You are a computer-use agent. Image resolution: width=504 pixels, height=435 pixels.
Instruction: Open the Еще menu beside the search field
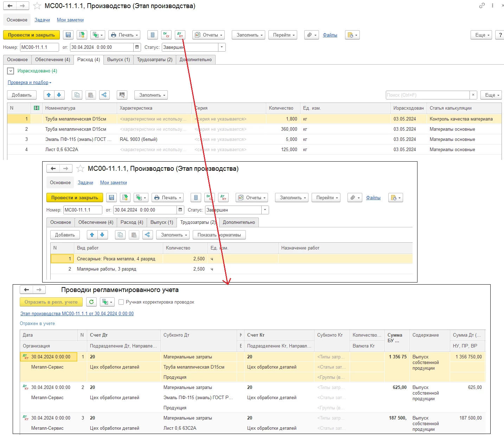(491, 95)
